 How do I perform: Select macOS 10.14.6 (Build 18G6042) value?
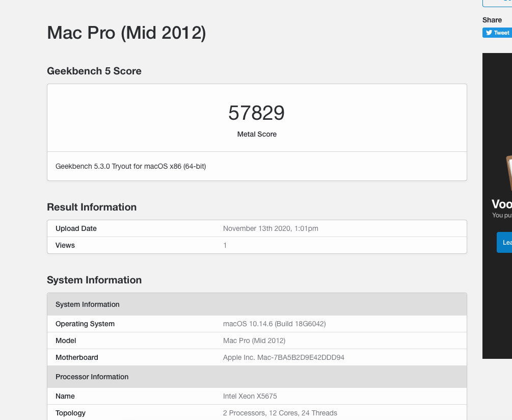pos(274,324)
